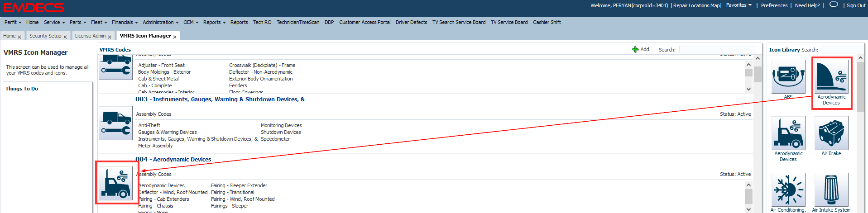
Task: Click Sign Out
Action: [x=856, y=5]
